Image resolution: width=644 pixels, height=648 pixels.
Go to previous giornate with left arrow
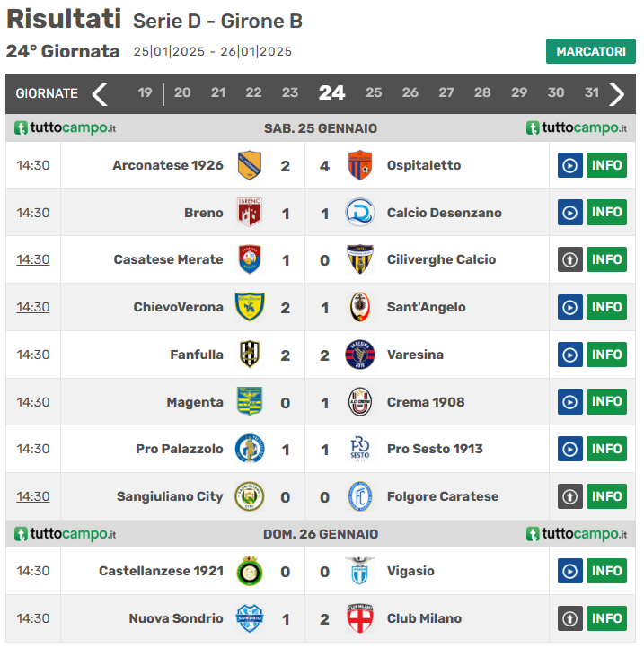tap(100, 93)
